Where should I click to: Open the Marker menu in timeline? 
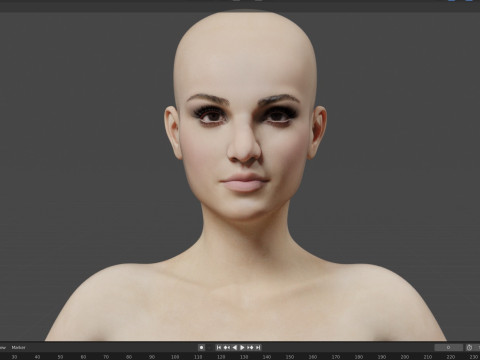pyautogui.click(x=18, y=347)
